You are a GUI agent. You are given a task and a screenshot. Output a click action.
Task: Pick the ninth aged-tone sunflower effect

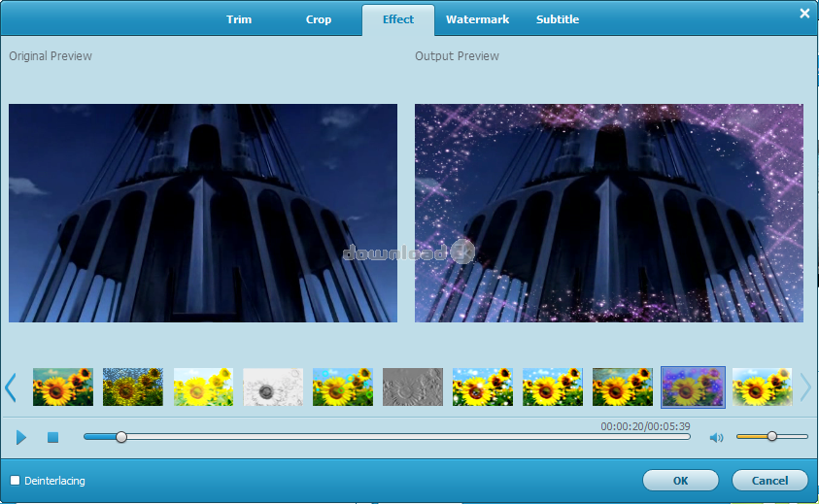pyautogui.click(x=623, y=387)
